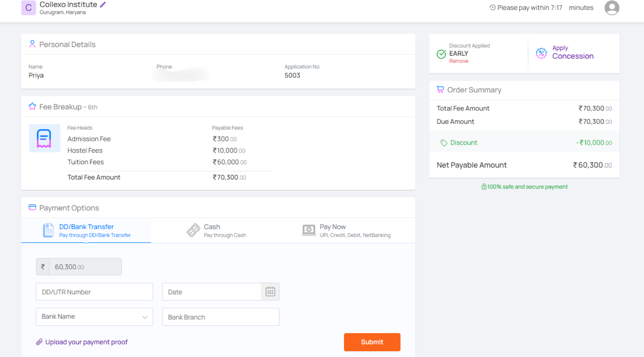Select the DD/Bank Transfer tab
The image size is (644, 357).
[86, 231]
